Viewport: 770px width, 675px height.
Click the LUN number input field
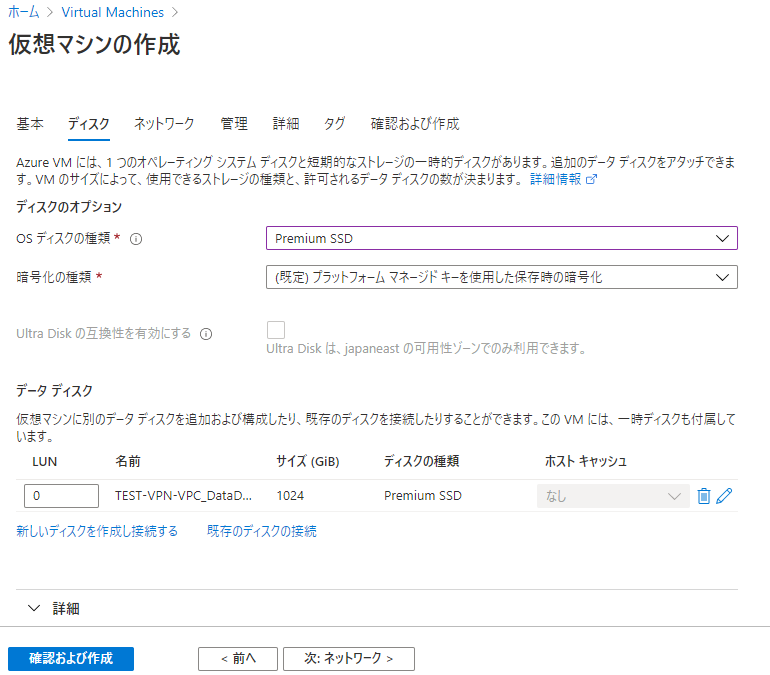click(x=61, y=496)
